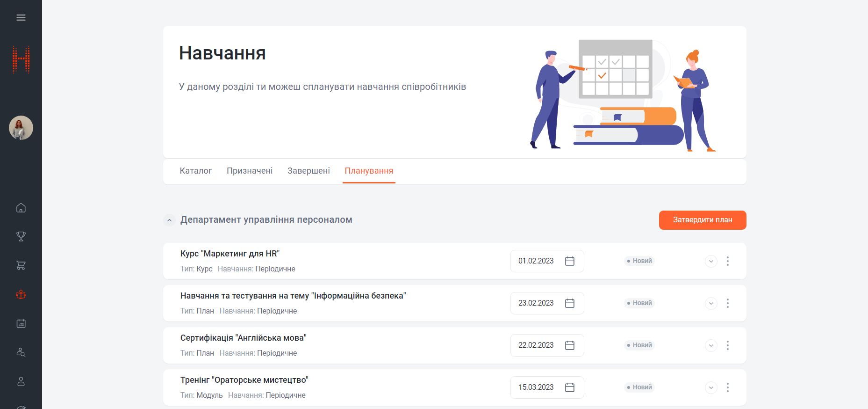Select the Призначені tab
The width and height of the screenshot is (868, 409).
(250, 171)
